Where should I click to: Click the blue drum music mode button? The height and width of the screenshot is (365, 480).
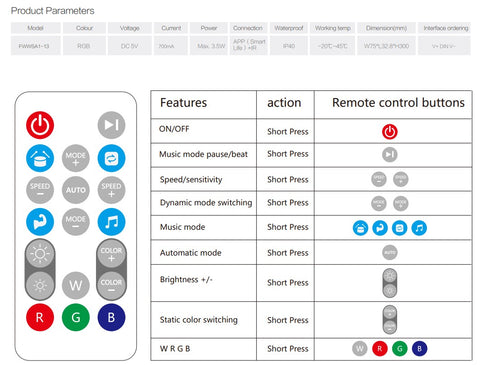click(x=40, y=158)
